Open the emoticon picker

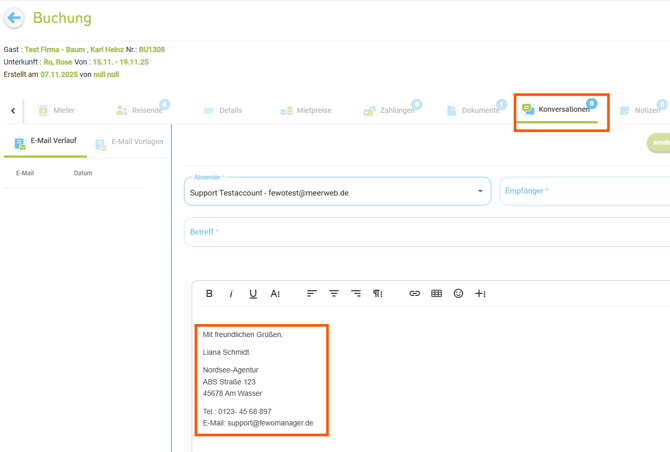click(x=458, y=294)
